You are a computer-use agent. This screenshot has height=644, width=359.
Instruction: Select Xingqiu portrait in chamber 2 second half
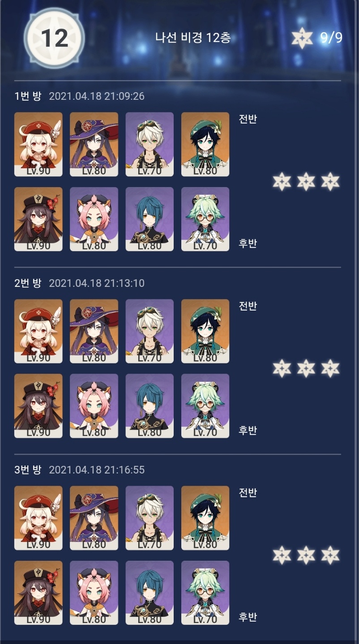click(x=150, y=406)
